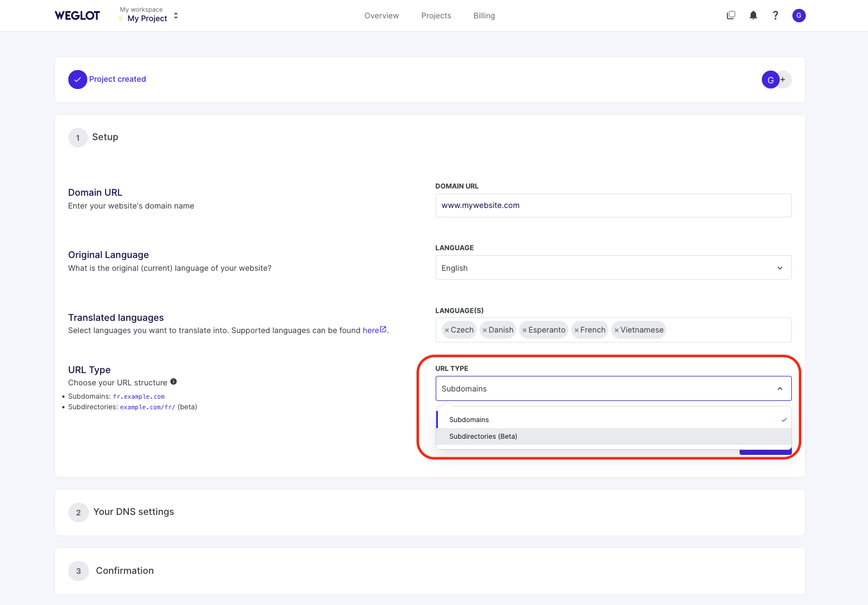868x605 pixels.
Task: Collapse the URL Type dropdown chevron
Action: (780, 388)
